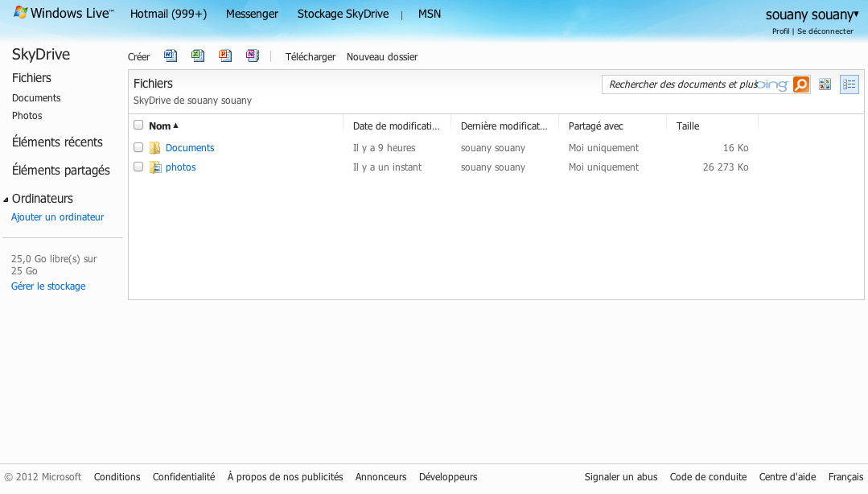Screen dimensions: 868x494
Task: Click Ajouter un ordinateur link
Action: click(58, 217)
